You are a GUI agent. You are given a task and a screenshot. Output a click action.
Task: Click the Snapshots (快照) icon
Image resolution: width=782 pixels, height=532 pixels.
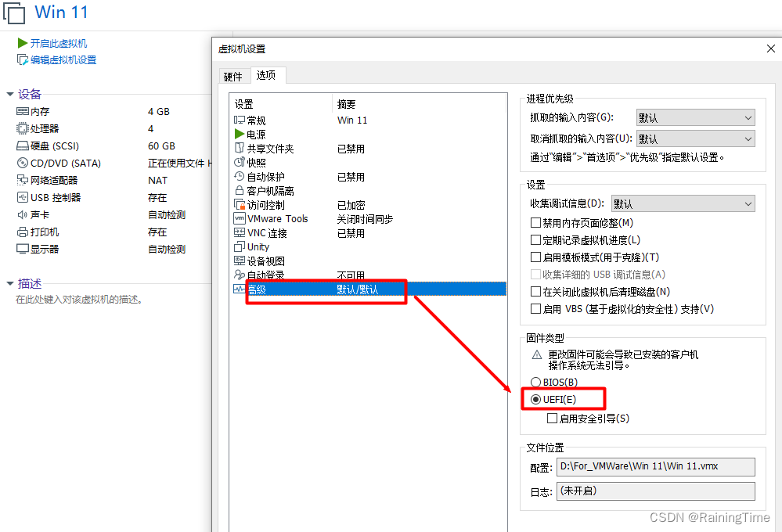(x=240, y=162)
